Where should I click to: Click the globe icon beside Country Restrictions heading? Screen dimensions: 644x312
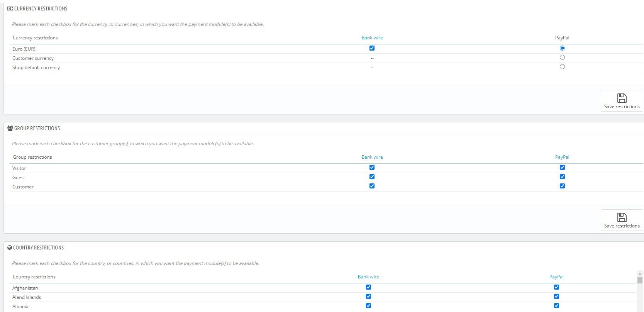point(10,248)
